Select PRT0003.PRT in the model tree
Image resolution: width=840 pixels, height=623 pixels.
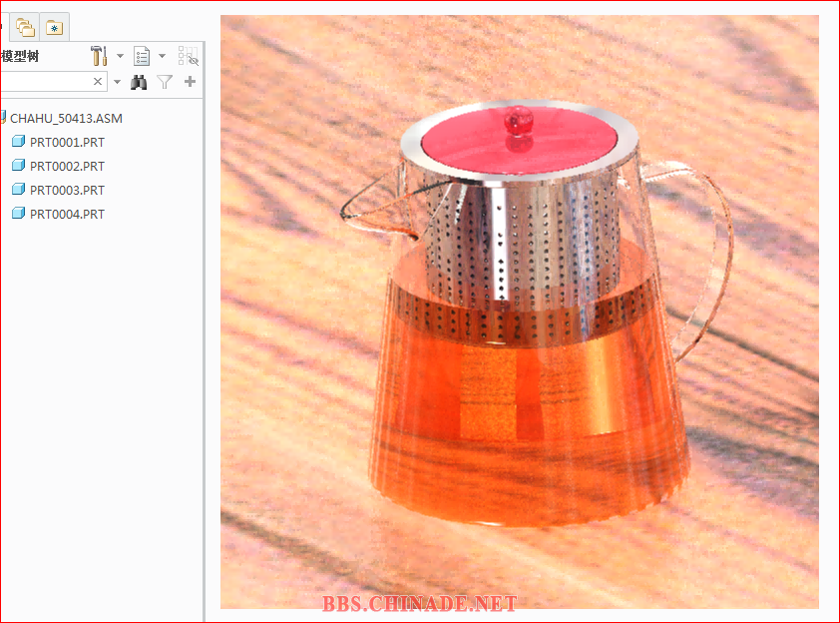(x=67, y=191)
